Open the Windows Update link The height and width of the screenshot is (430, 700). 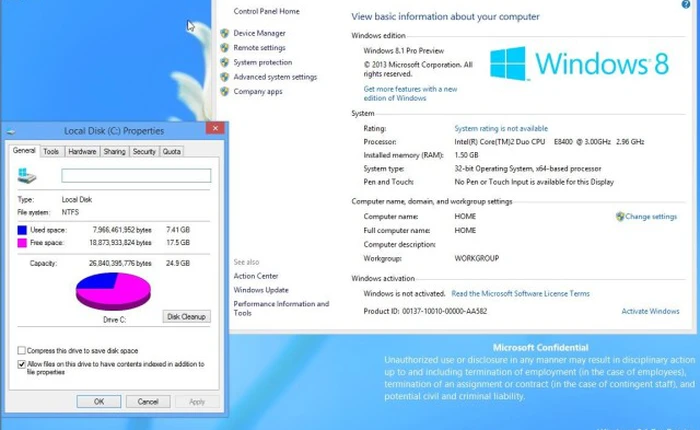[x=261, y=290]
